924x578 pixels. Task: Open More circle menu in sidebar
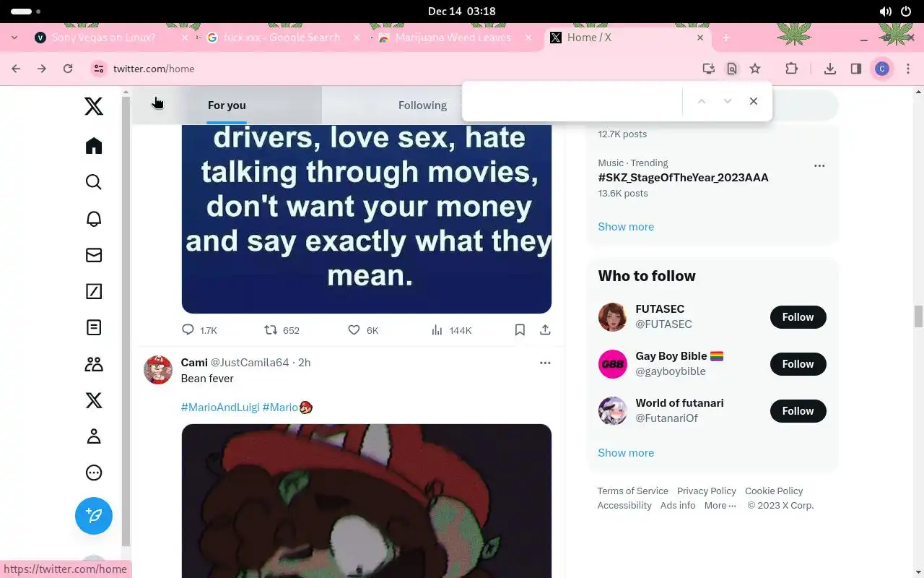[94, 473]
